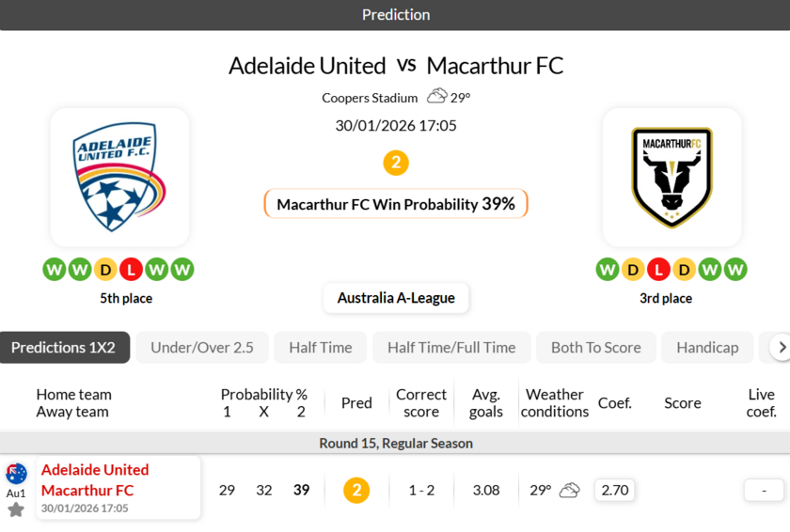Select the Predictions 1X2 tab
The image size is (790, 532).
(63, 348)
